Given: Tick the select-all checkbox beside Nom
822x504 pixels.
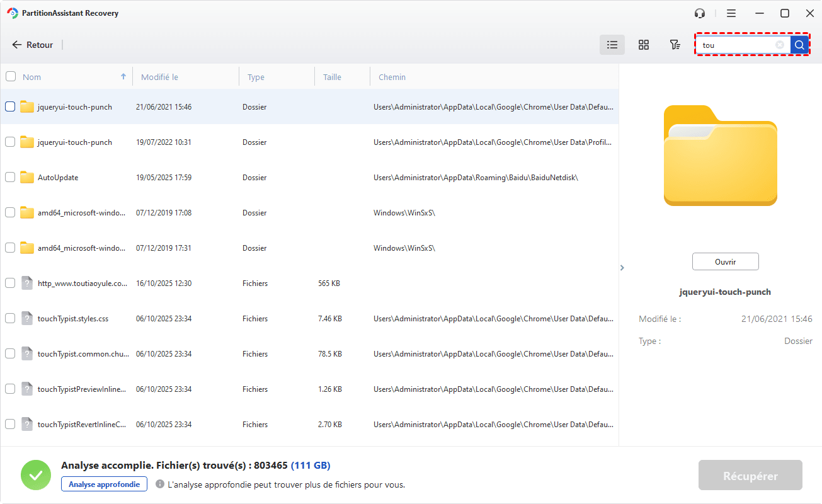Looking at the screenshot, I should [11, 77].
